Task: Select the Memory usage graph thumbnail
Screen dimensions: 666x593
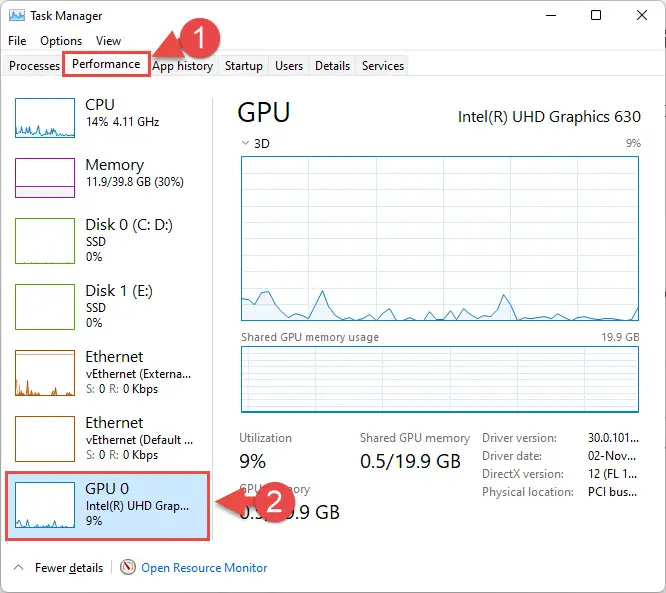Action: pos(45,178)
